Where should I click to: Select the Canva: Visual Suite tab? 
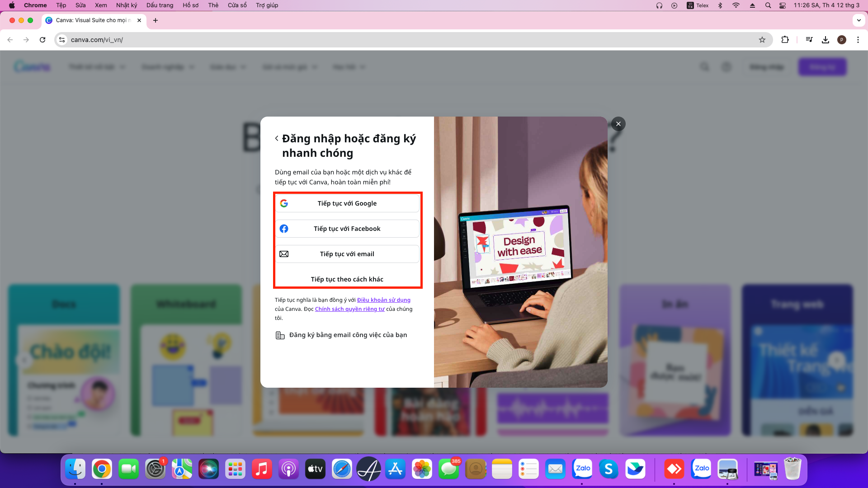pyautogui.click(x=94, y=20)
